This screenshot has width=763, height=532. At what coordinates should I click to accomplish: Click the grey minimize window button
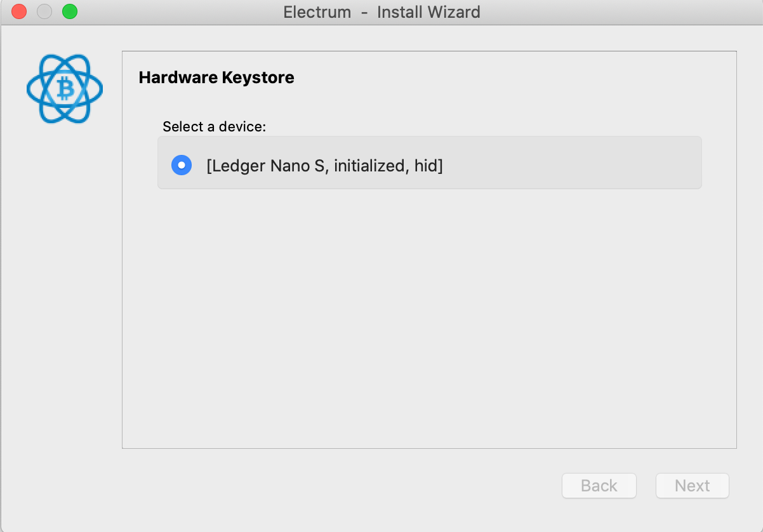coord(44,11)
